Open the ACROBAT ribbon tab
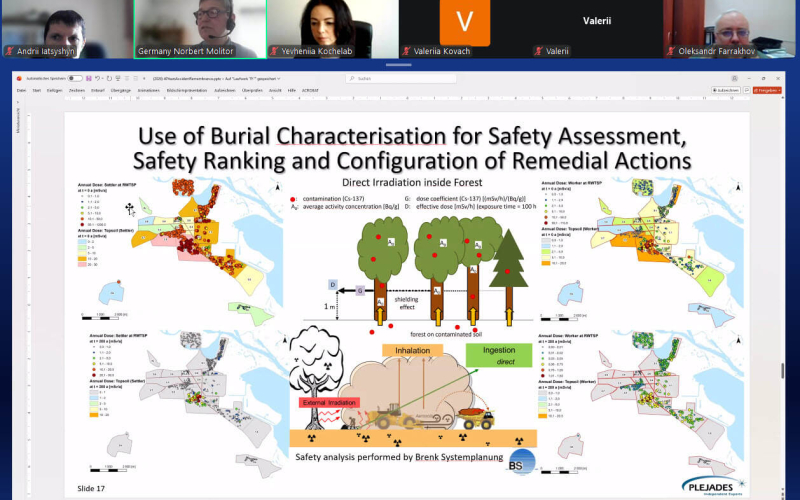The image size is (800, 500). [x=310, y=90]
